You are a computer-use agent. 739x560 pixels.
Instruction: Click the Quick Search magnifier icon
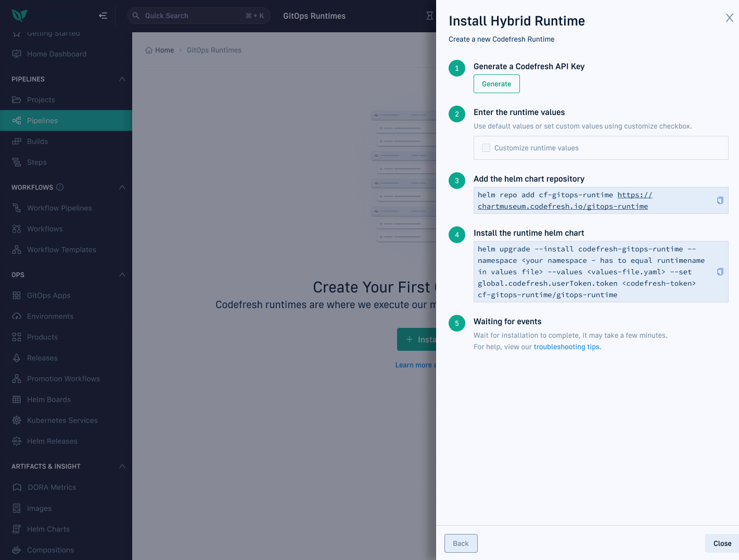click(136, 16)
